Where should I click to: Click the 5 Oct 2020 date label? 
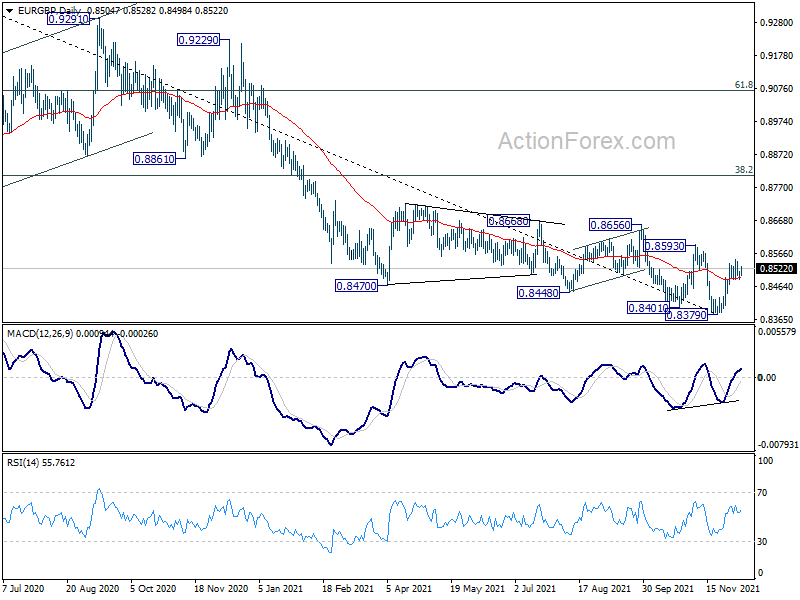(x=153, y=588)
